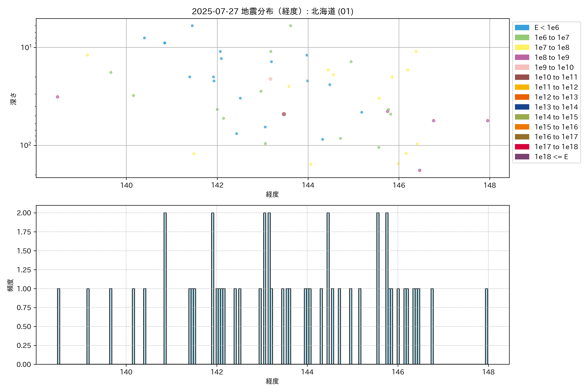588x392 pixels.
Task: Click the red '1e17 to 1e18' legend swatch
Action: coord(522,147)
